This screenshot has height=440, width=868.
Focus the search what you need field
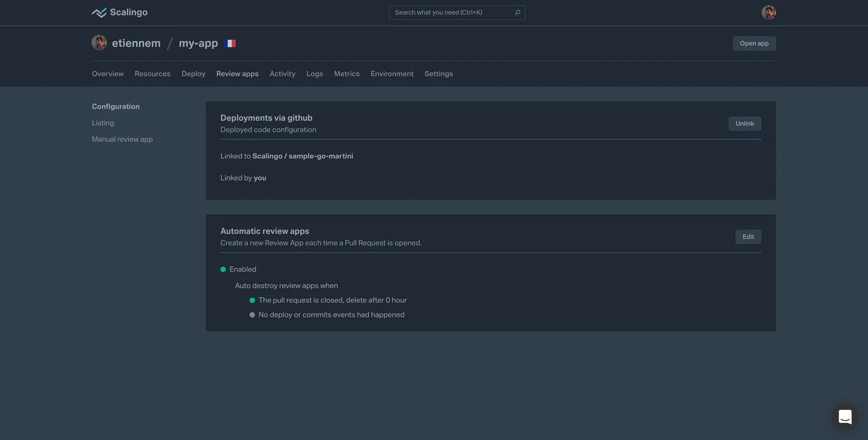tap(457, 13)
